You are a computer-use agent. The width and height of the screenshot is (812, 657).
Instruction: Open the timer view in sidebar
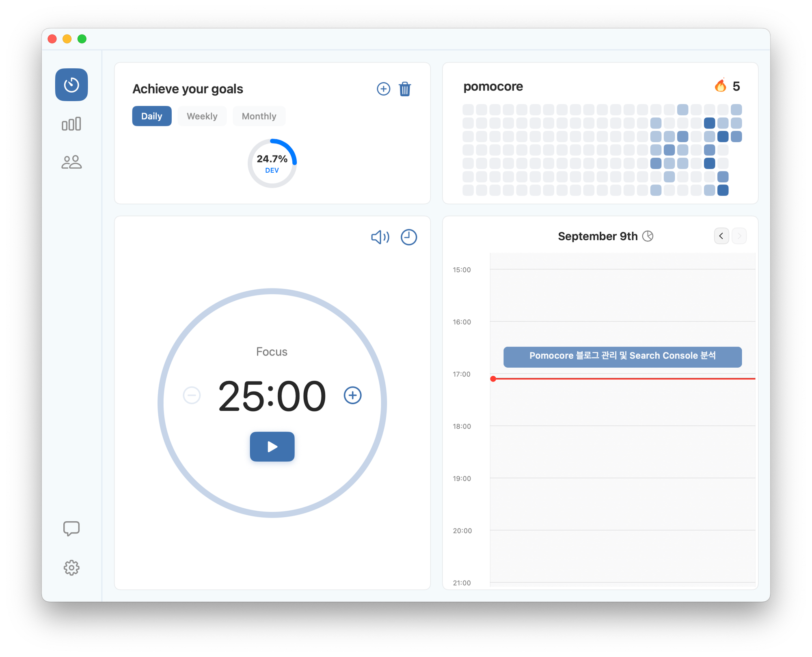click(x=71, y=85)
